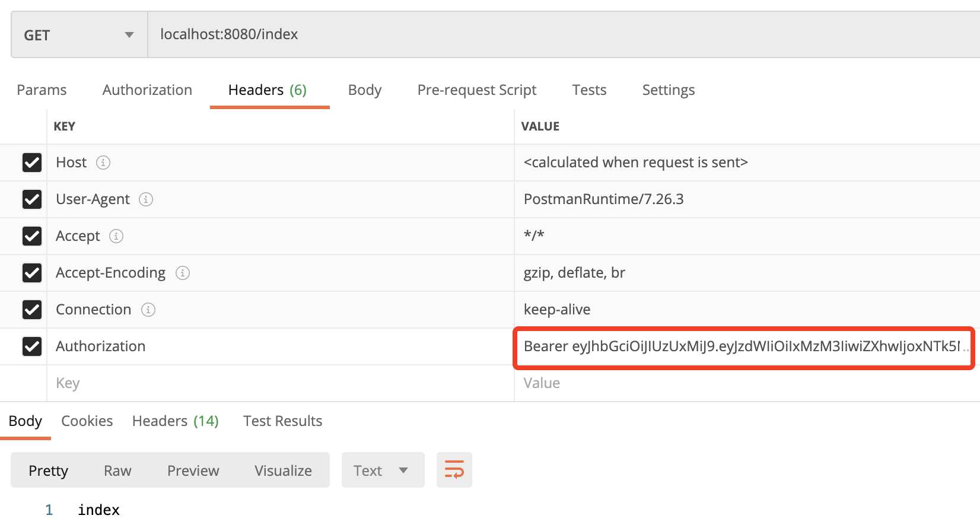980x528 pixels.
Task: Open the response Cookies tab
Action: coord(87,421)
